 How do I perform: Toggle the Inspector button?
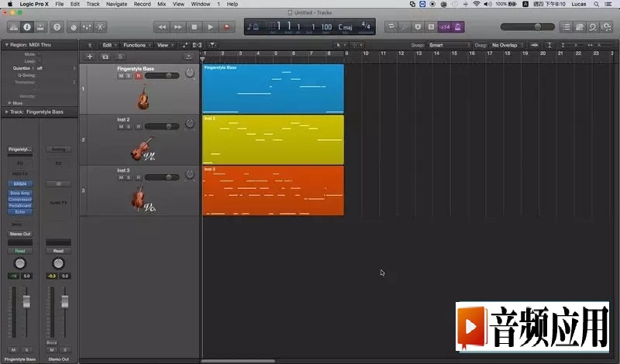point(27,27)
